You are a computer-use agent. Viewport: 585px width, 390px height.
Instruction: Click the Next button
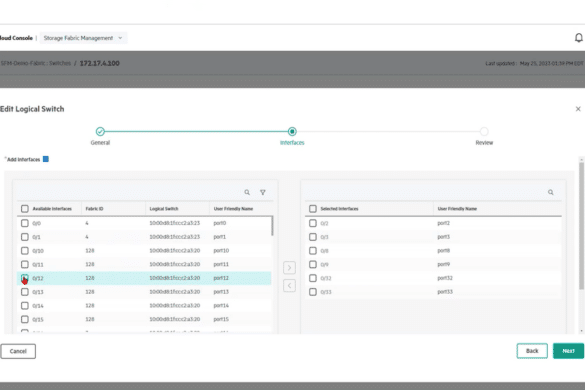pos(568,351)
